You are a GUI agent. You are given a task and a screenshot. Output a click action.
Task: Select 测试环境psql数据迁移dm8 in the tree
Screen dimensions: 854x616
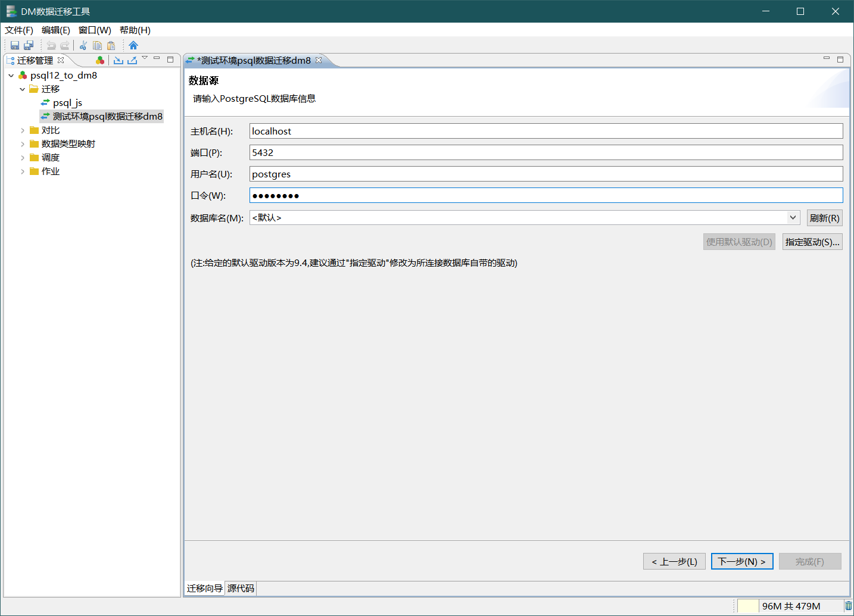pyautogui.click(x=108, y=117)
